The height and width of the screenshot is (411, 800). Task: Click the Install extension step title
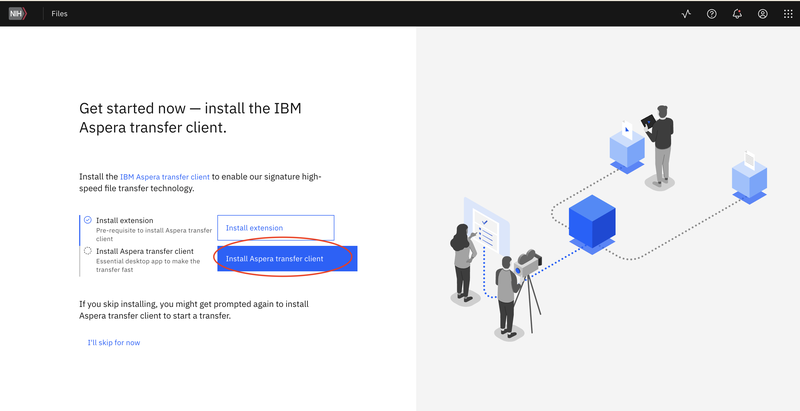pos(124,221)
